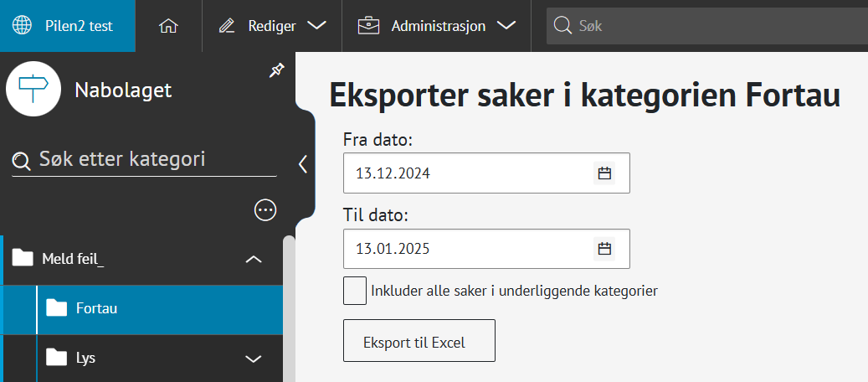Open the three-dots more options button
The height and width of the screenshot is (382, 868).
tap(265, 210)
